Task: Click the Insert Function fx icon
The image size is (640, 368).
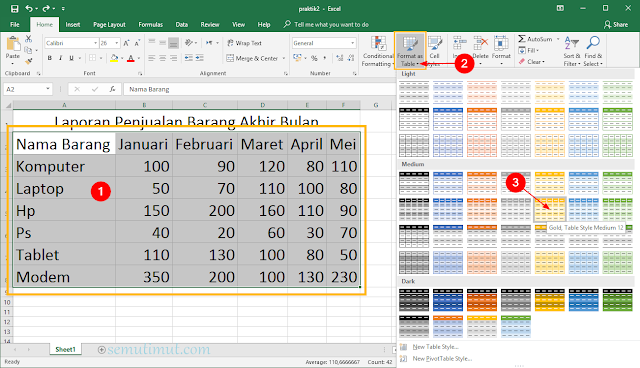Action: point(112,89)
